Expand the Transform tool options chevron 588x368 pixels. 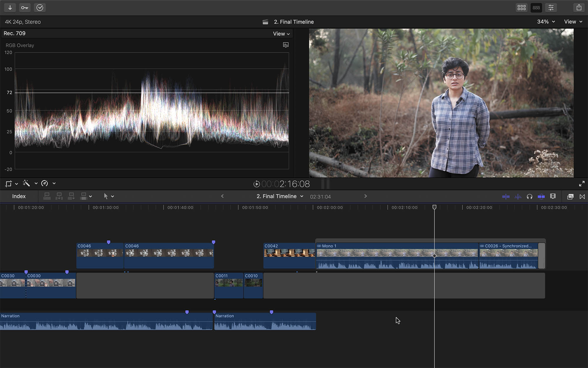click(16, 184)
